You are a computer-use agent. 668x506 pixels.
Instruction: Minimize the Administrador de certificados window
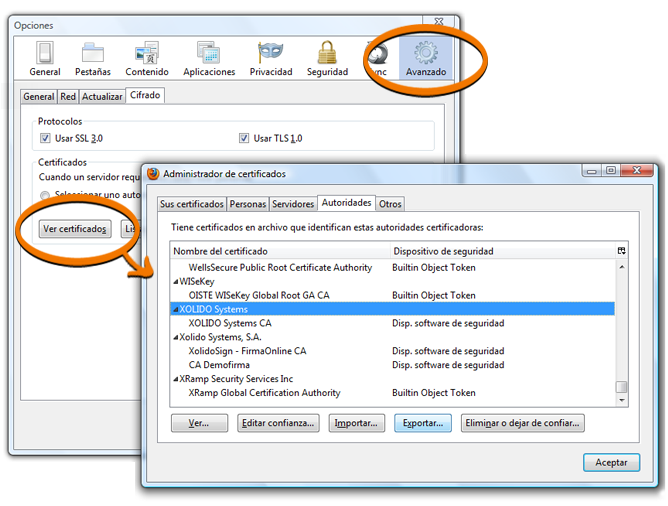point(592,170)
